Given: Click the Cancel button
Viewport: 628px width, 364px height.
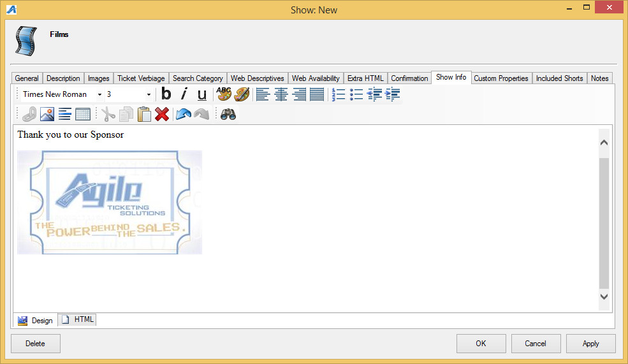Looking at the screenshot, I should pyautogui.click(x=536, y=344).
